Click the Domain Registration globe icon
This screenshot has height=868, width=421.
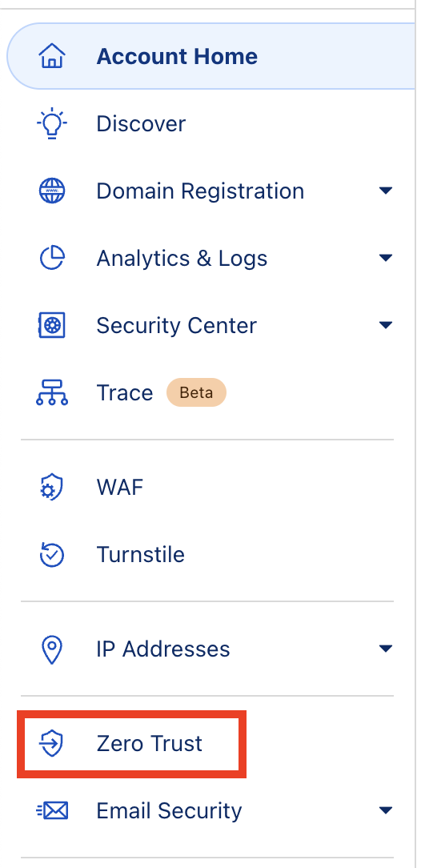coord(52,191)
